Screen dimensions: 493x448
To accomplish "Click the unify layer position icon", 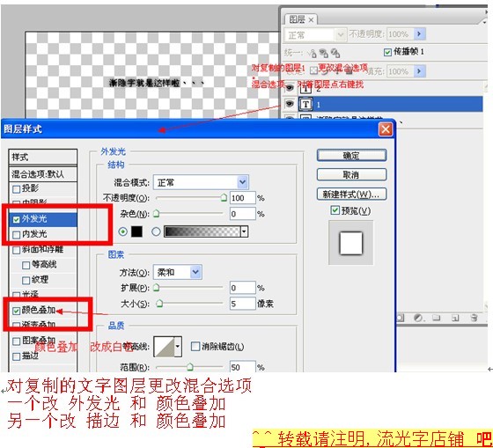I will pyautogui.click(x=312, y=53).
